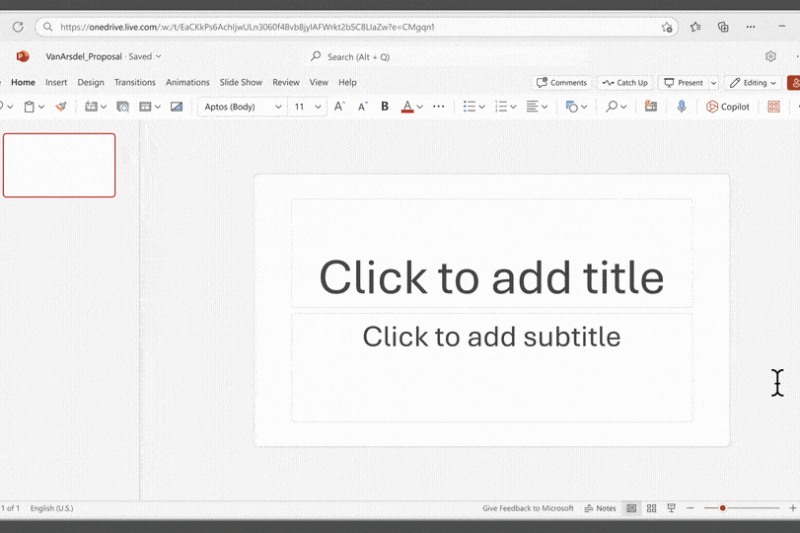The image size is (800, 533).
Task: Increase font size with larger A
Action: [339, 107]
